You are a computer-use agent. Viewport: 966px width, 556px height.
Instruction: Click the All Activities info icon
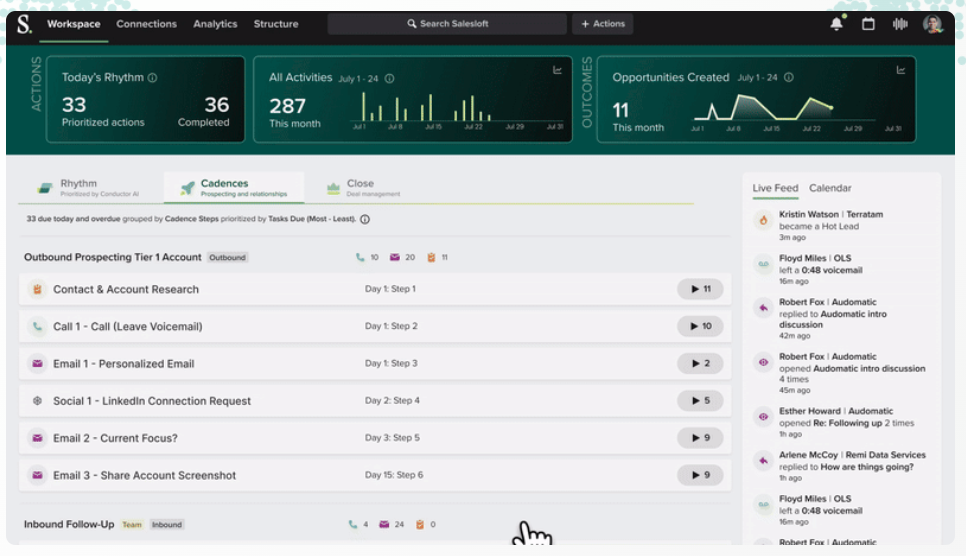(x=389, y=78)
